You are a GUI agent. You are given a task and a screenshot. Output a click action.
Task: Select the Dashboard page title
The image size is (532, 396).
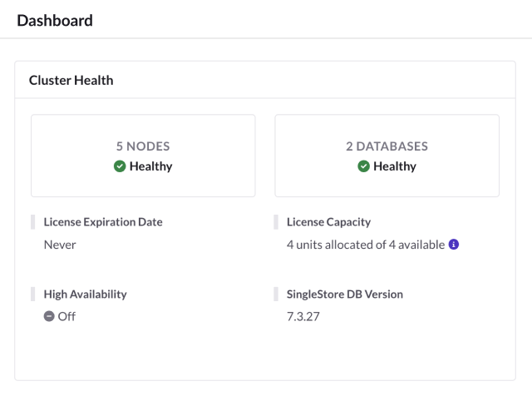point(55,20)
